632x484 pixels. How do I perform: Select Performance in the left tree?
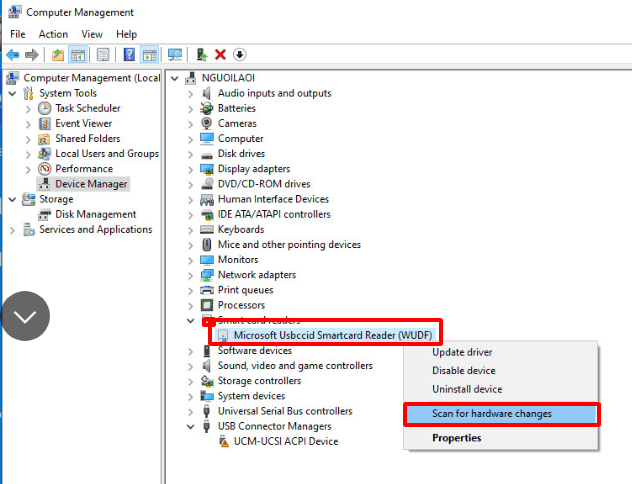pyautogui.click(x=84, y=168)
